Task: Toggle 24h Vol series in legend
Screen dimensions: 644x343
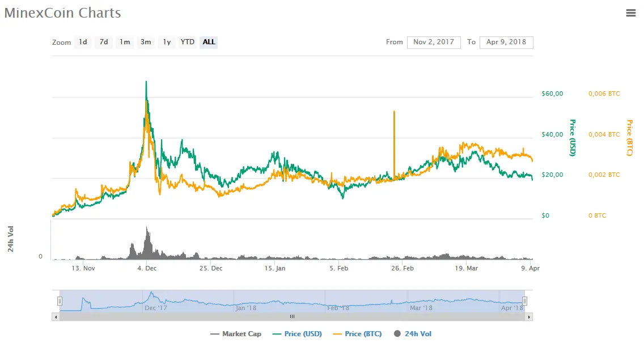Action: pos(412,333)
